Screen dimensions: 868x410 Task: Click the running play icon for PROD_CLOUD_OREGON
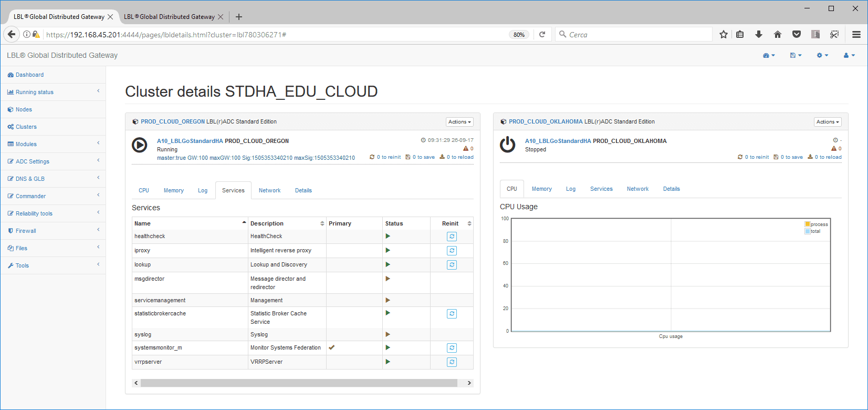click(139, 145)
